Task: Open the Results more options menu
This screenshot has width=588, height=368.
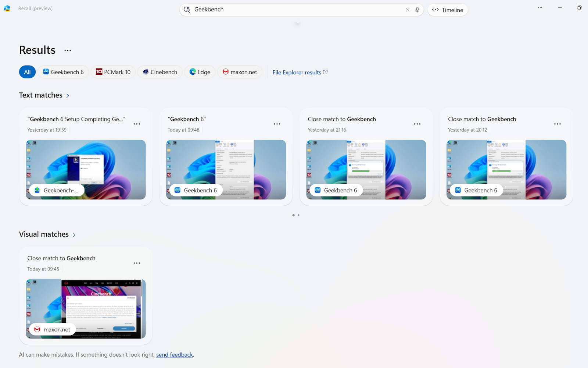Action: click(68, 50)
